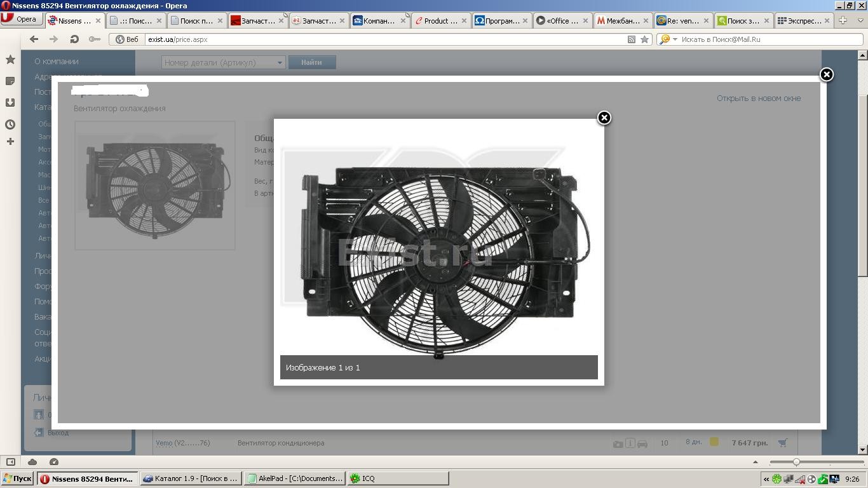Click the password wand key icon

(95, 39)
